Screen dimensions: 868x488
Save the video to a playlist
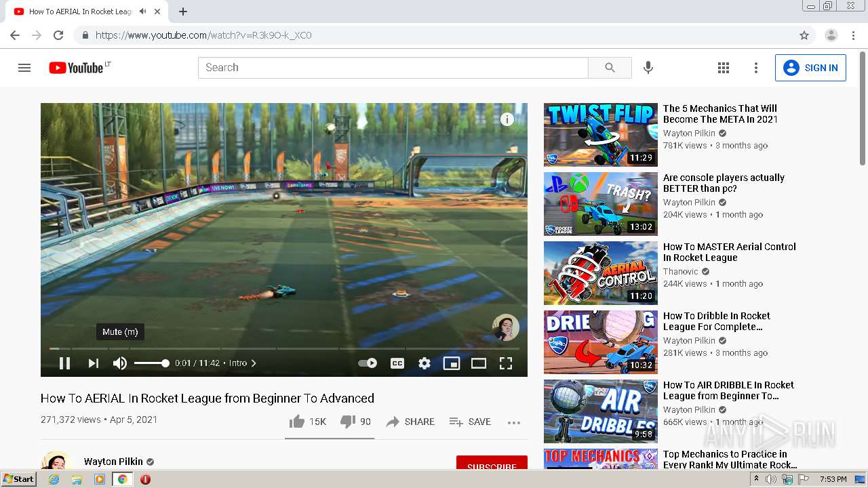[470, 422]
